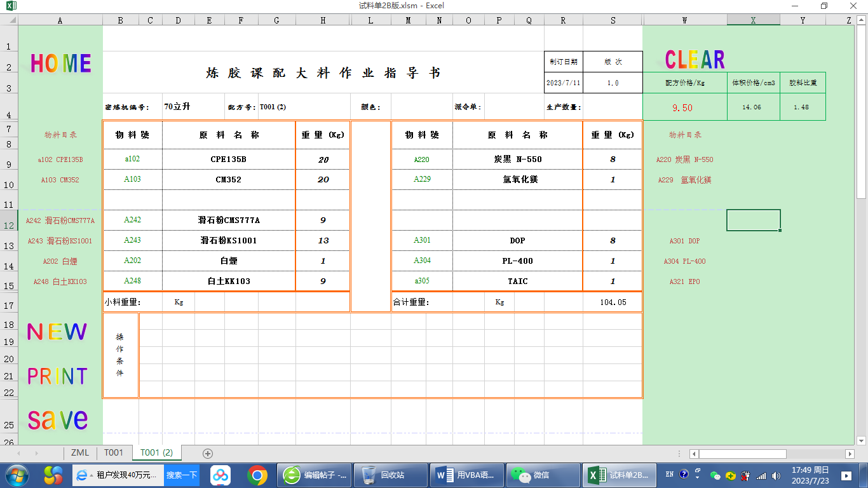Image resolution: width=868 pixels, height=488 pixels.
Task: Switch to the T001 sheet tab
Action: point(114,453)
